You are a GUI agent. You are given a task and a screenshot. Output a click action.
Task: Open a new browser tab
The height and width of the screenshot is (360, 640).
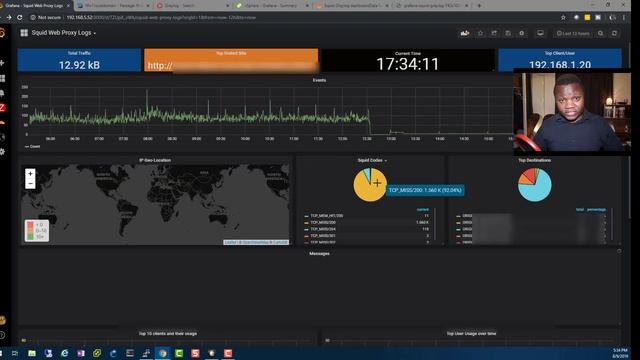pyautogui.click(x=479, y=5)
